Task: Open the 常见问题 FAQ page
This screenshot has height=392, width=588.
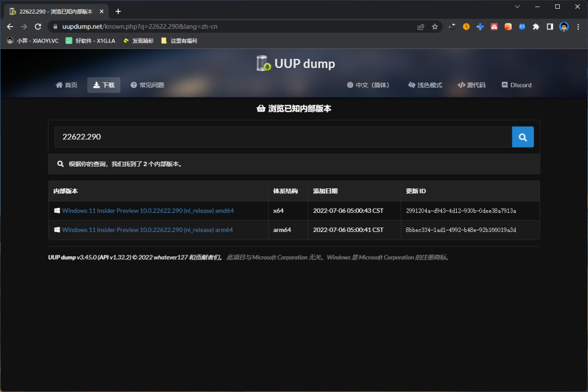Action: pyautogui.click(x=145, y=85)
